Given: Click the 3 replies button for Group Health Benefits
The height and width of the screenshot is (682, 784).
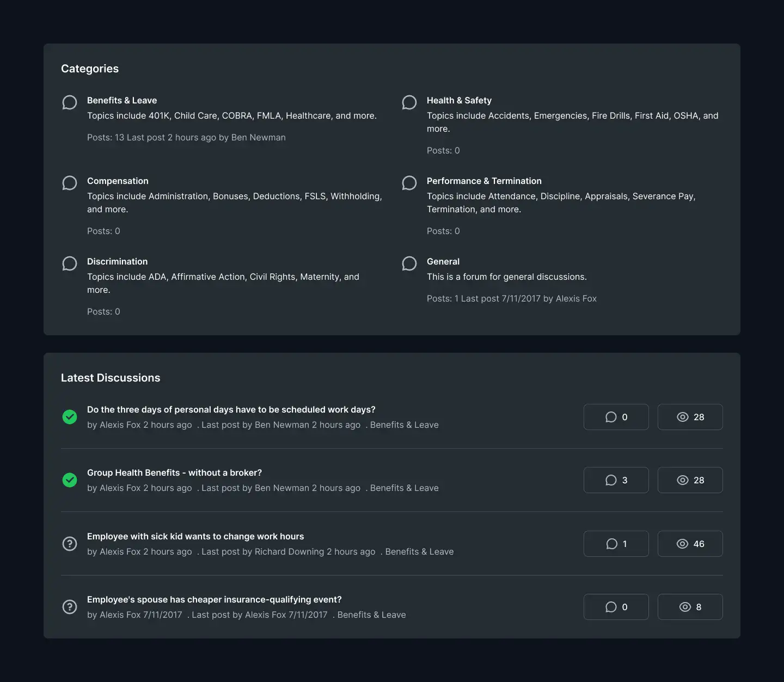Looking at the screenshot, I should pyautogui.click(x=616, y=480).
